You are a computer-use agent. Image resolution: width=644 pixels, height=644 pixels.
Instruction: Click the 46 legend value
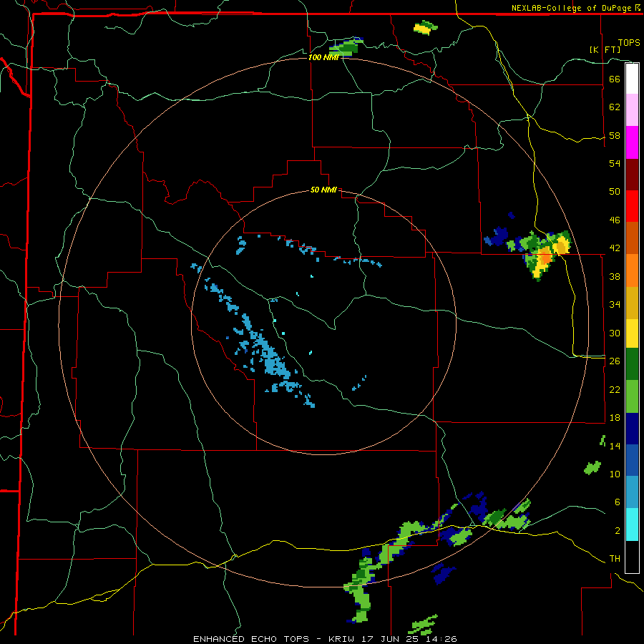click(x=615, y=220)
